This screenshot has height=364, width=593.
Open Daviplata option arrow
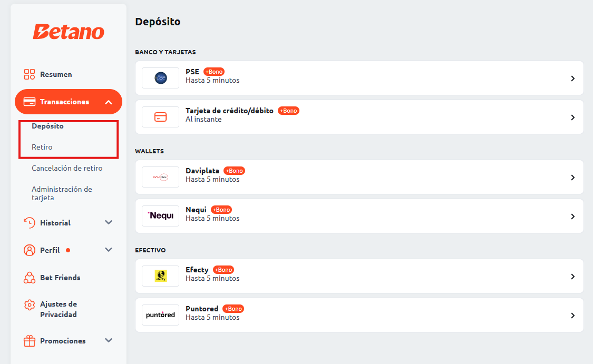coord(572,178)
